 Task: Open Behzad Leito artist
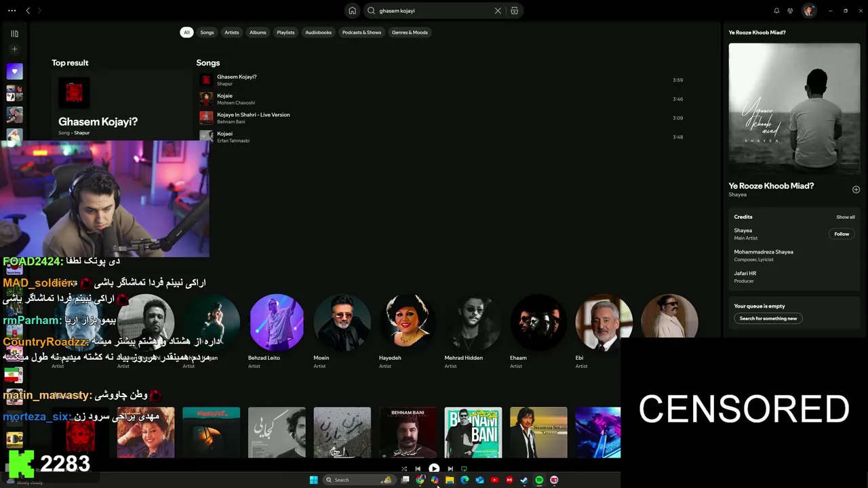[277, 332]
